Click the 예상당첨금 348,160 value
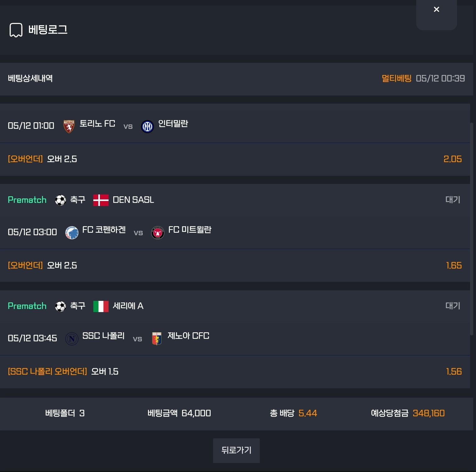Image resolution: width=476 pixels, height=472 pixels. point(429,413)
